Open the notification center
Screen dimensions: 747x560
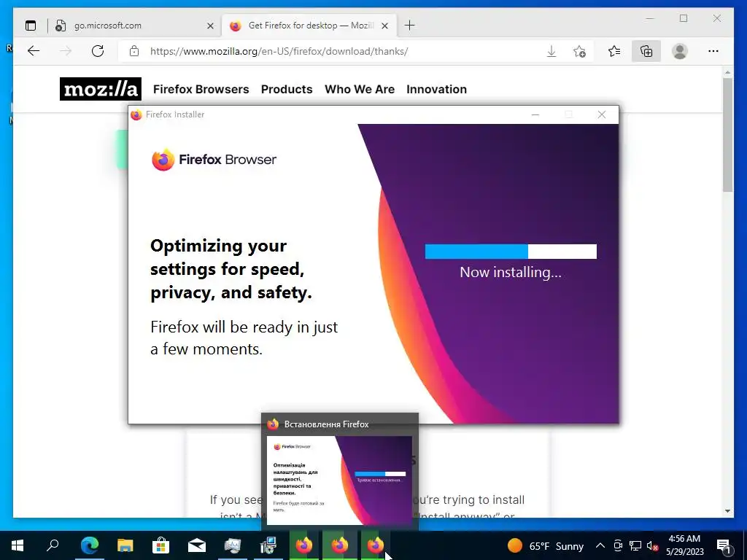pyautogui.click(x=724, y=545)
